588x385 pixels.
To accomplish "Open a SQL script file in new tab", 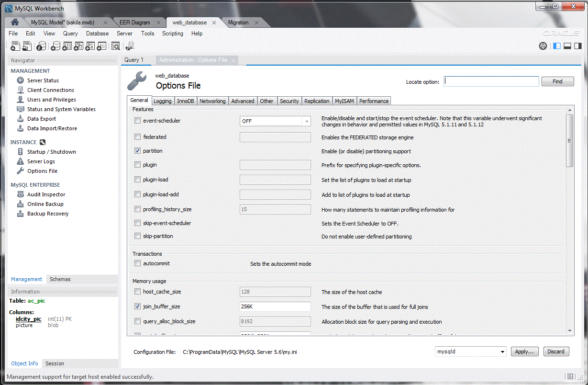I will coord(27,45).
